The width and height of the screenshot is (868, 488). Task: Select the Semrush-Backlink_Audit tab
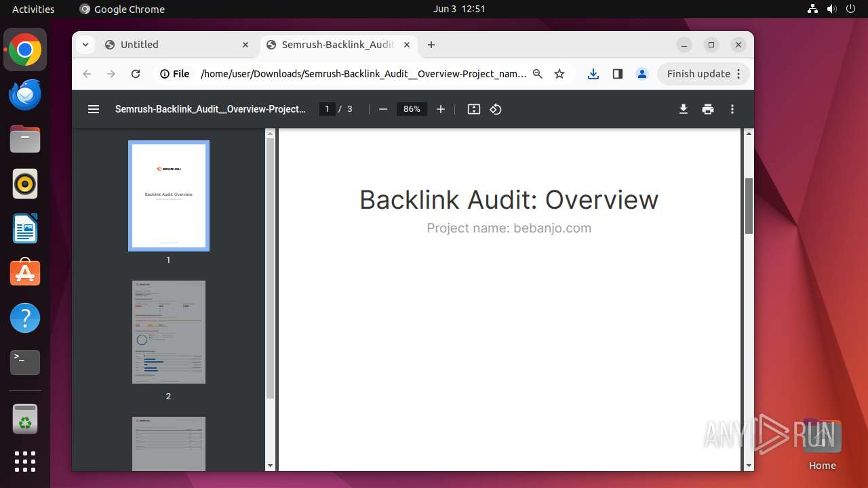coord(338,45)
